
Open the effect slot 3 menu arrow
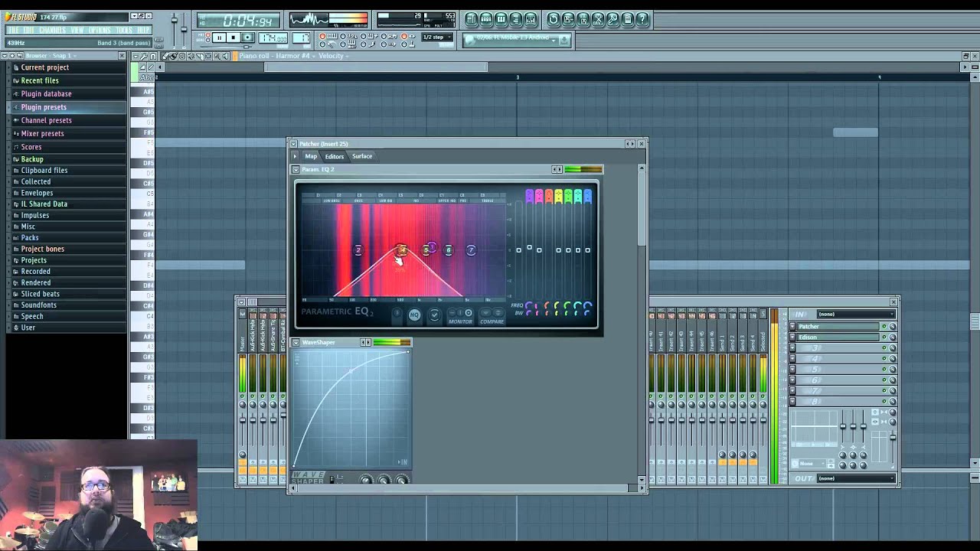[x=792, y=348]
